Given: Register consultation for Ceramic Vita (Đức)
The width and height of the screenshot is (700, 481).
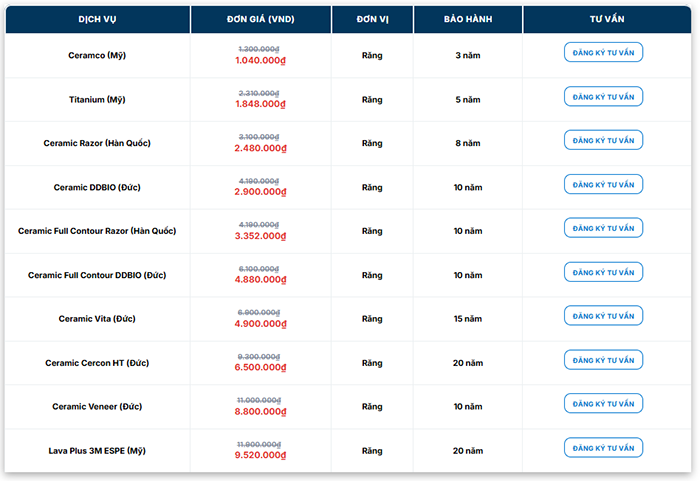Looking at the screenshot, I should pos(603,315).
